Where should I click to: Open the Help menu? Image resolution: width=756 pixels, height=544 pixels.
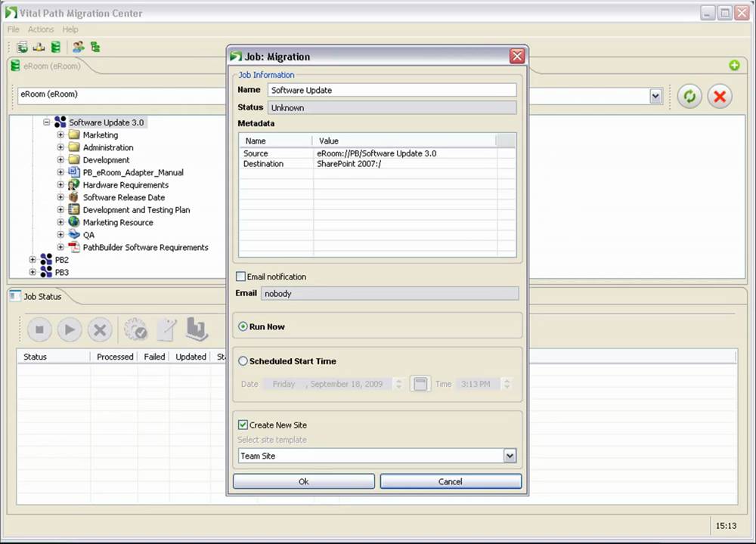70,29
